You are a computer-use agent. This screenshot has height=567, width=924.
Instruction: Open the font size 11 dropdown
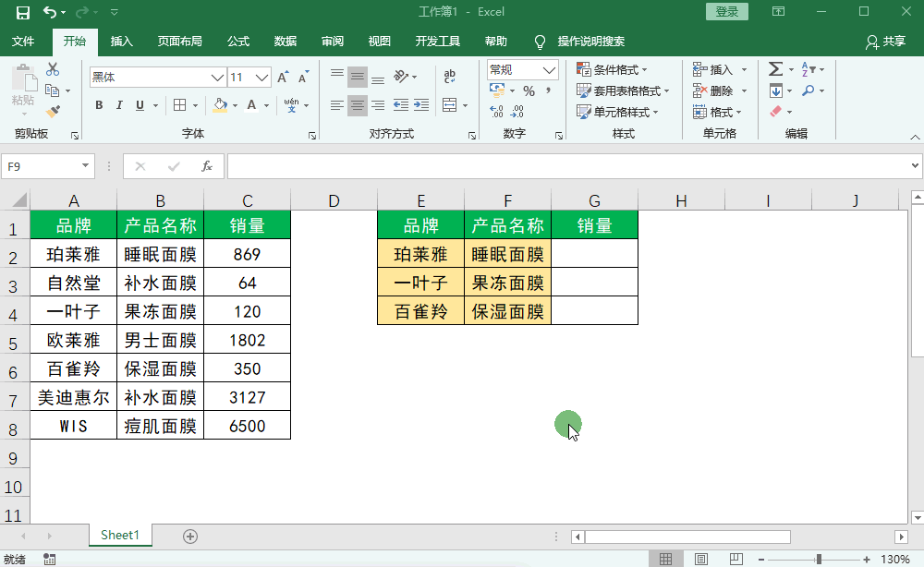[262, 78]
